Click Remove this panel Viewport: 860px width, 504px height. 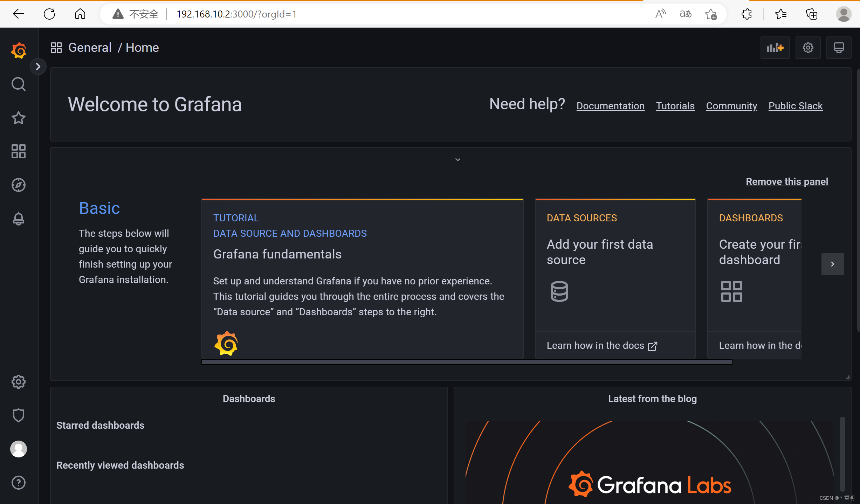(787, 181)
